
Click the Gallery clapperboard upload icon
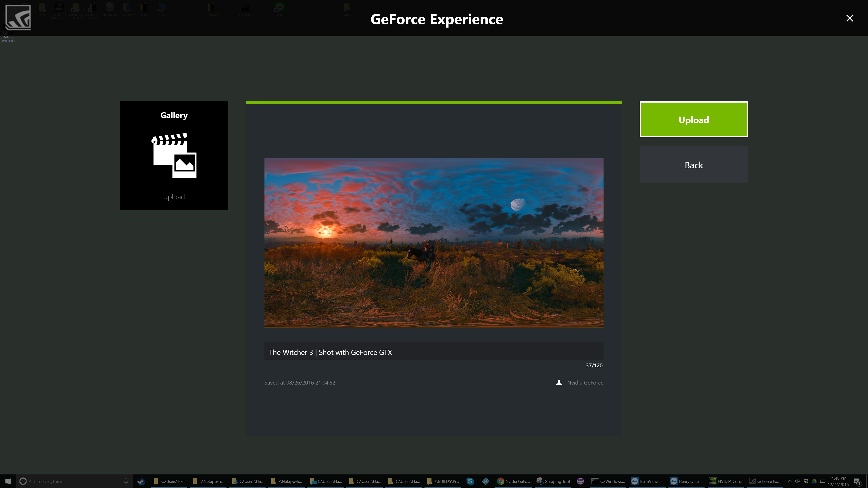[x=174, y=155]
